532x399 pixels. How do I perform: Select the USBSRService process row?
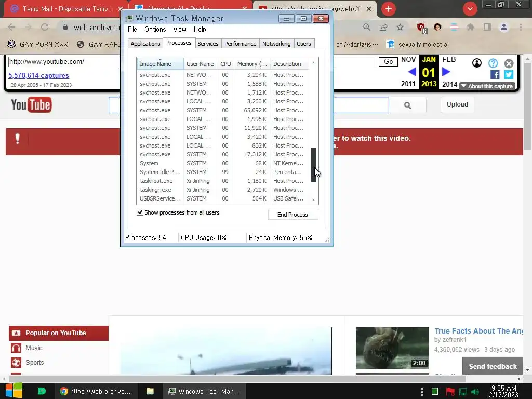pos(223,198)
